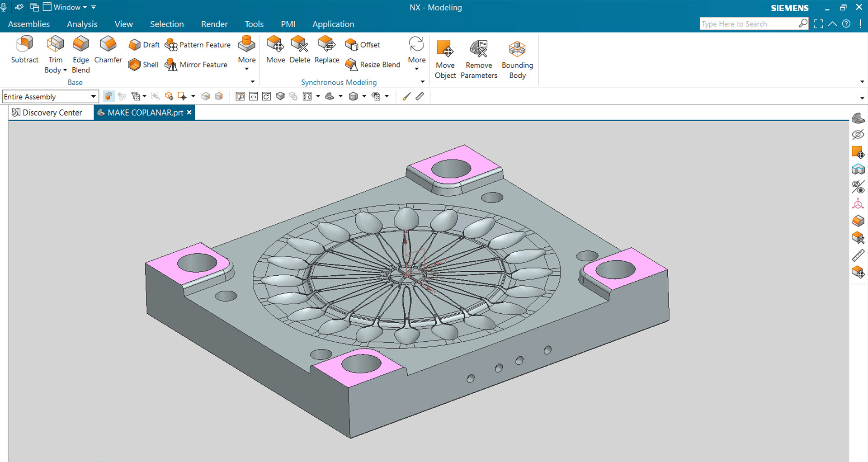Select the Chamfer tool
This screenshot has width=868, height=462.
coord(108,51)
